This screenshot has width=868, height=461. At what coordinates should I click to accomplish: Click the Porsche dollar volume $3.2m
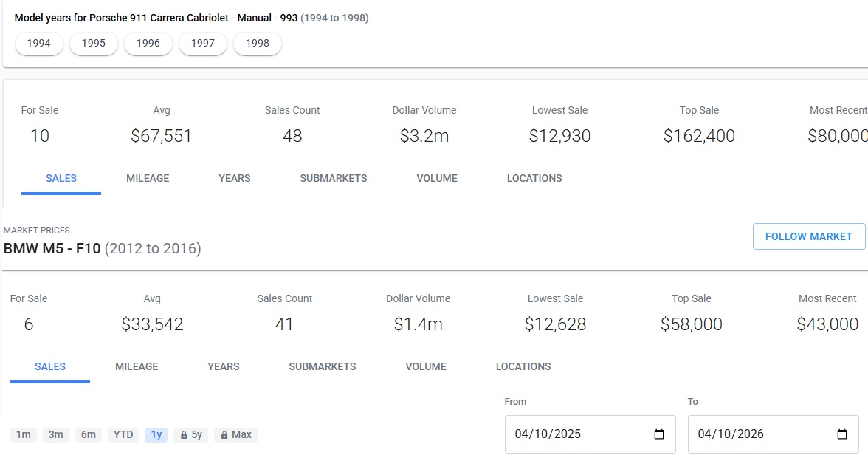click(424, 136)
